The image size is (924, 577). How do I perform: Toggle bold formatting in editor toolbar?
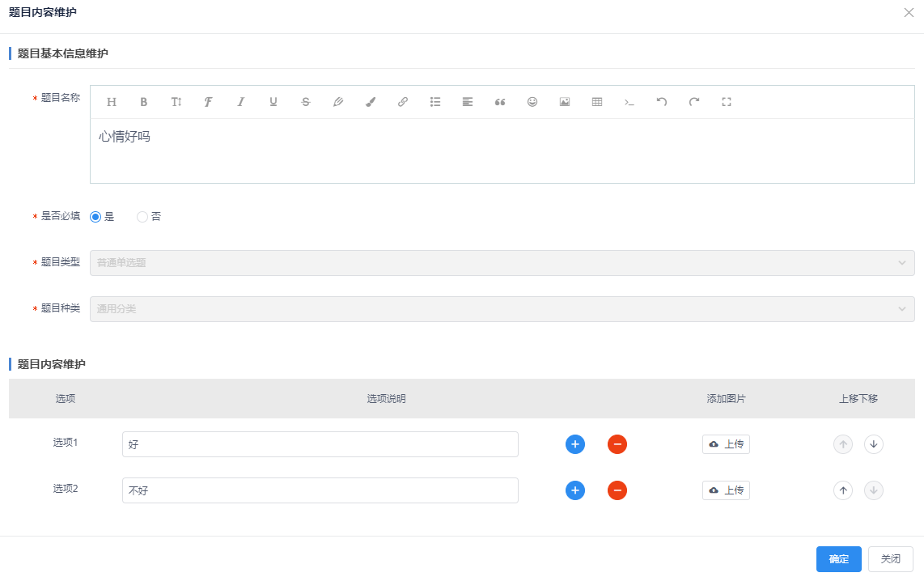pyautogui.click(x=144, y=102)
